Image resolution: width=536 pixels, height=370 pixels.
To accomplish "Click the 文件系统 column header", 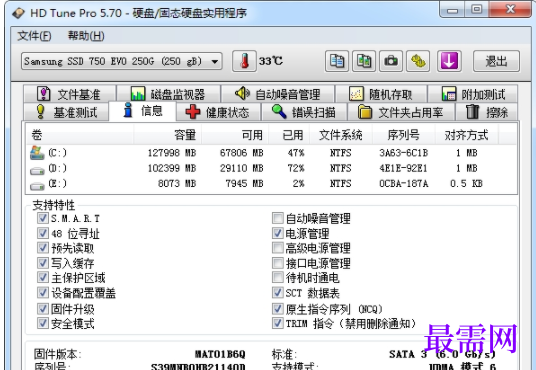I will coord(341,135).
